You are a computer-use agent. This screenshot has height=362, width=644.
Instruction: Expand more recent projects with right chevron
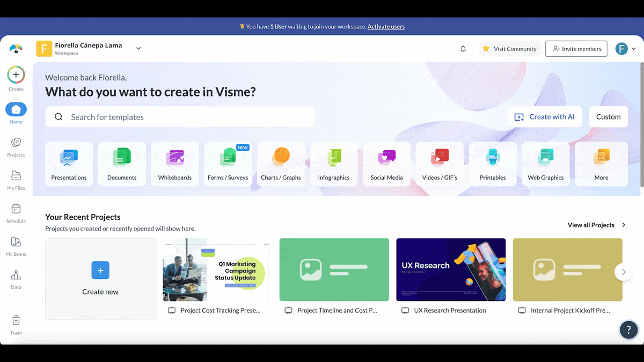point(624,272)
